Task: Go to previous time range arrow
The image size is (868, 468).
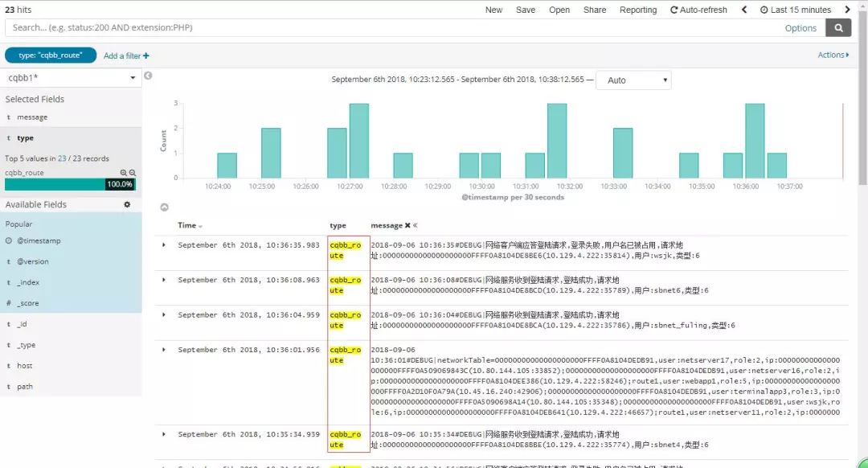Action: 744,10
